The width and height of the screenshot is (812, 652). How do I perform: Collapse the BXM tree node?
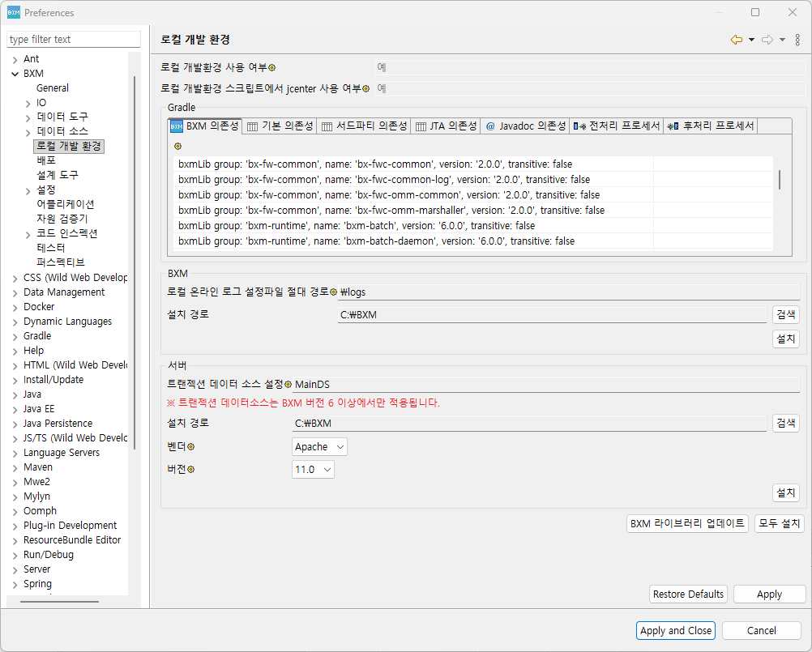click(x=15, y=74)
